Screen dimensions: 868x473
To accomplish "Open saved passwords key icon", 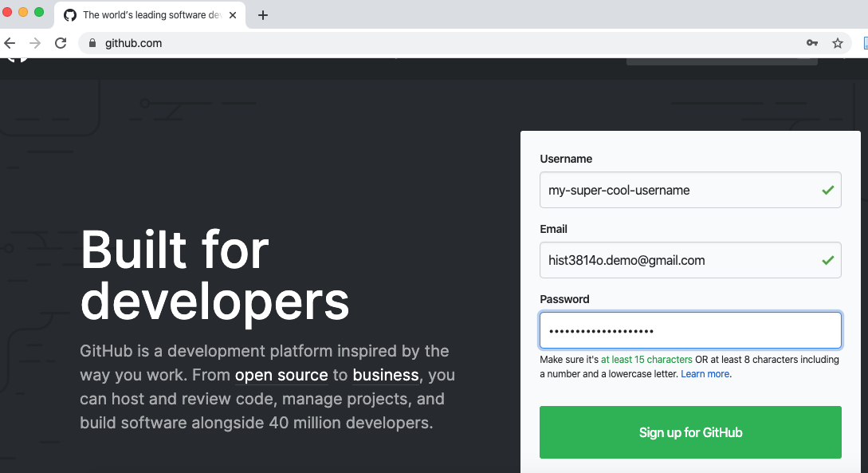I will point(812,43).
